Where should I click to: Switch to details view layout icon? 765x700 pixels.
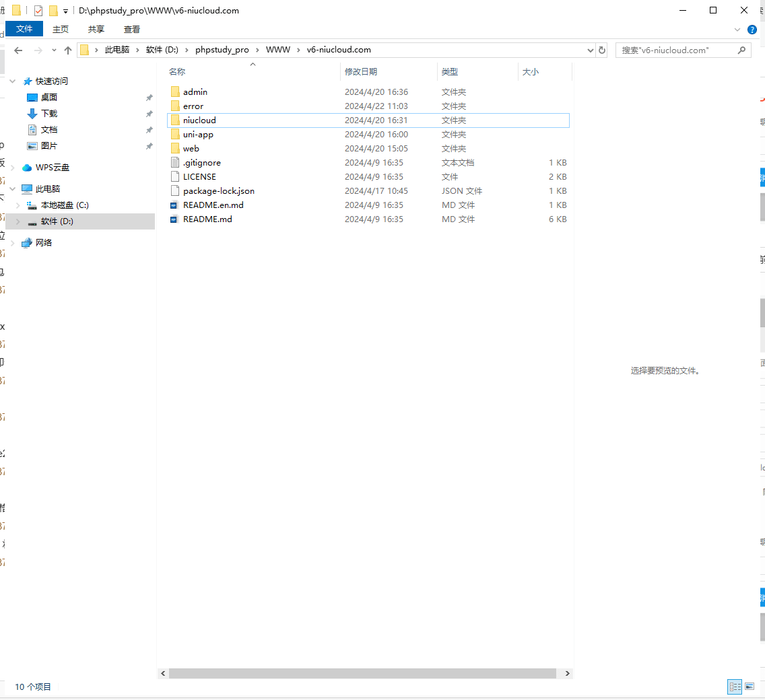tap(735, 687)
